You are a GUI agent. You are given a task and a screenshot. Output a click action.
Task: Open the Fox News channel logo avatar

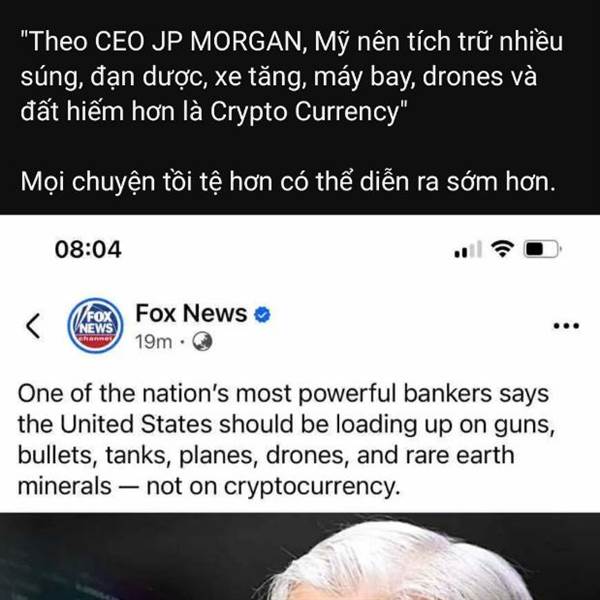click(x=95, y=325)
